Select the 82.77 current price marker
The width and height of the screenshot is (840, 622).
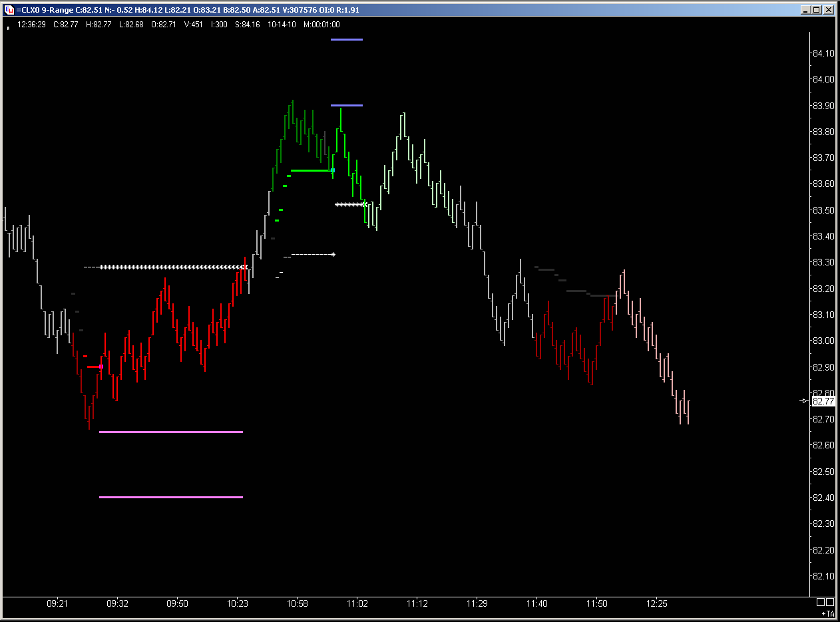823,401
